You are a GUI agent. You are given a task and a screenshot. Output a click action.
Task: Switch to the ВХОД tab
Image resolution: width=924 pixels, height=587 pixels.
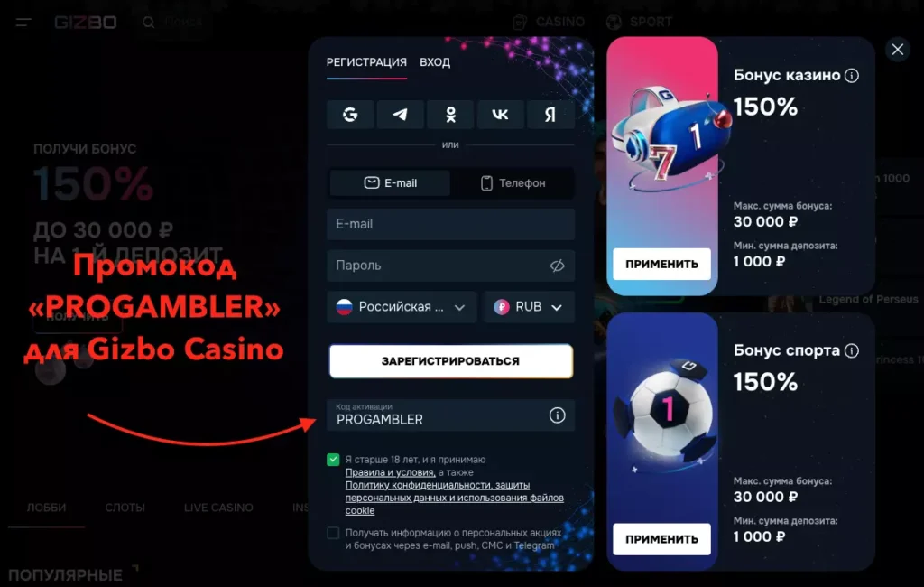[x=435, y=62]
